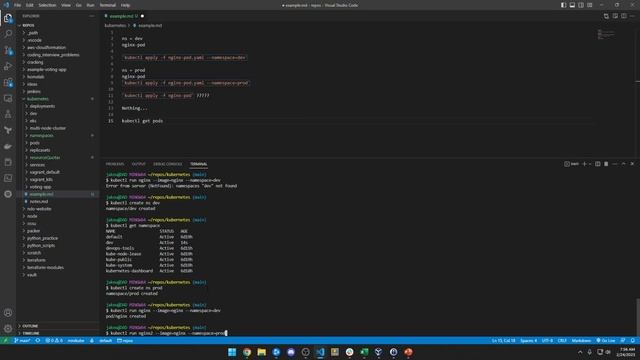Create a new terminal with plus icon
The image size is (640, 360).
[584, 164]
